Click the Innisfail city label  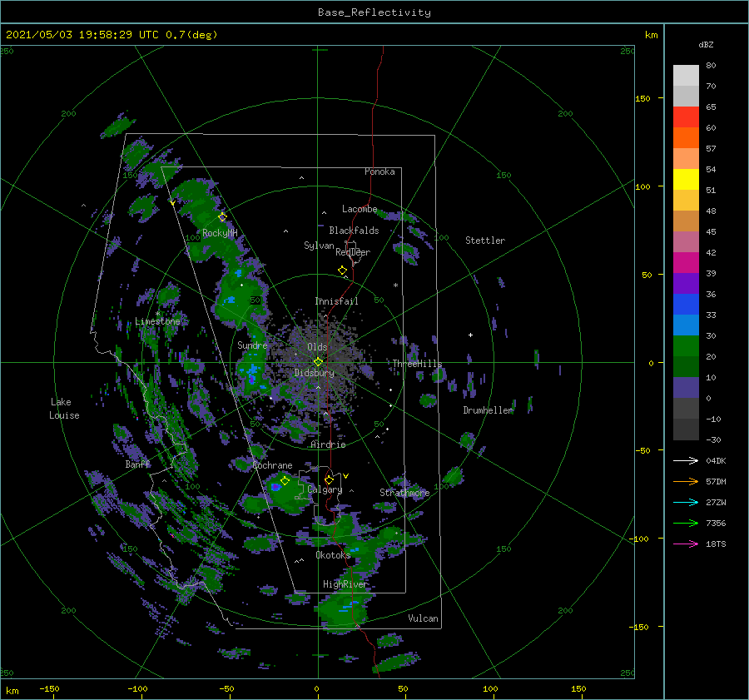pyautogui.click(x=336, y=301)
